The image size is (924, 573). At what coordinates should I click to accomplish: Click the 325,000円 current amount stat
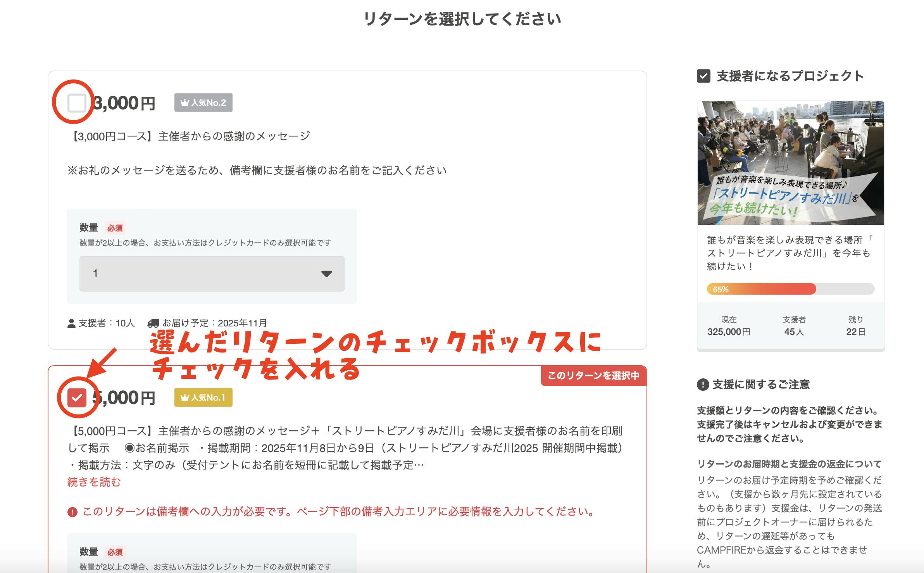coord(729,332)
